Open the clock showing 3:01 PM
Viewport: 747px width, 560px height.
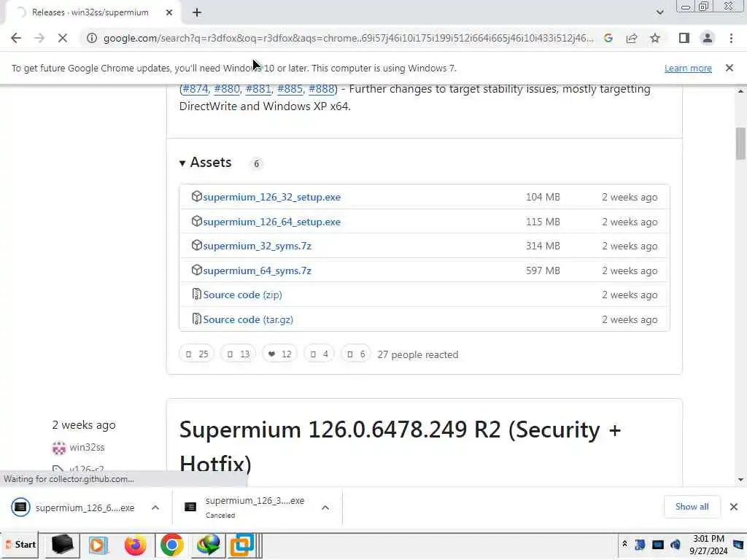[x=708, y=545]
